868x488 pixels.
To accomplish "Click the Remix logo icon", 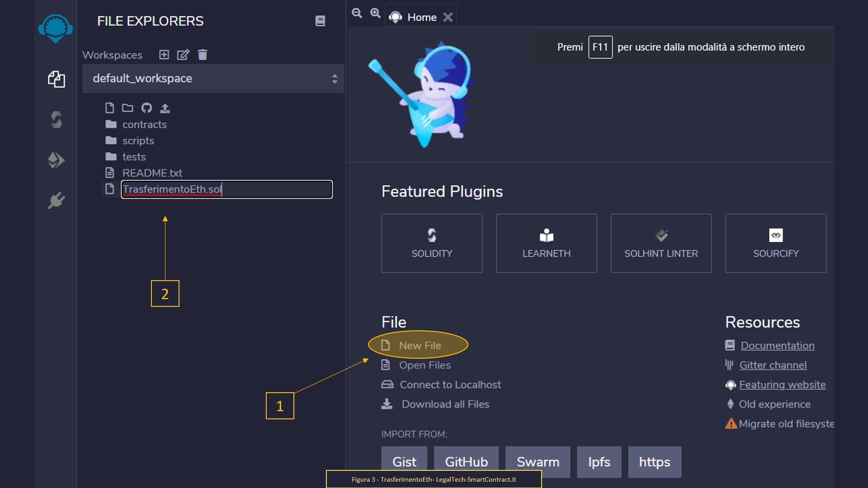I will [56, 28].
